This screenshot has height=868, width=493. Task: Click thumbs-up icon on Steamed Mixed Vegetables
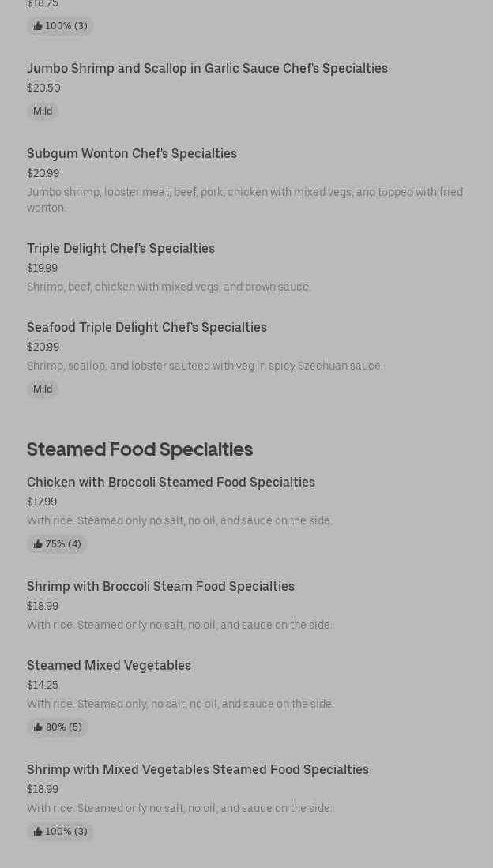[x=38, y=727]
